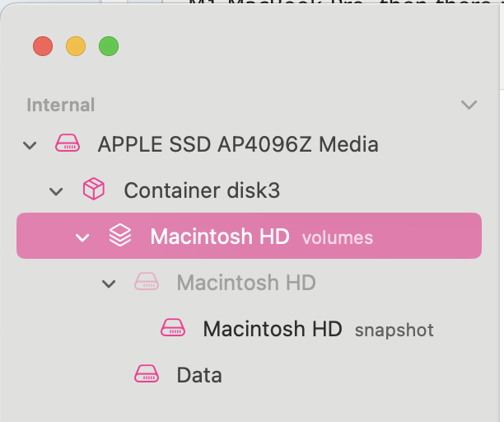This screenshot has height=422, width=504.
Task: Select the Data volume
Action: pyautogui.click(x=199, y=375)
